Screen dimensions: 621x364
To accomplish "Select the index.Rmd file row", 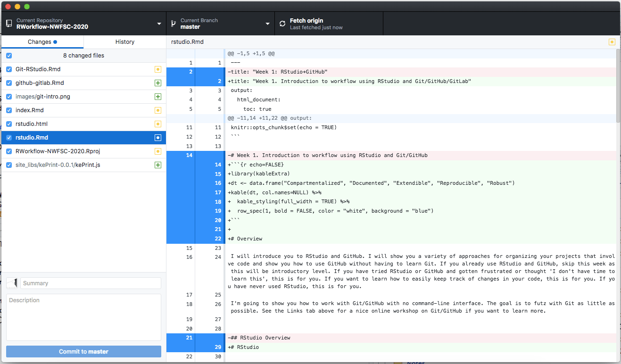I will tap(83, 110).
